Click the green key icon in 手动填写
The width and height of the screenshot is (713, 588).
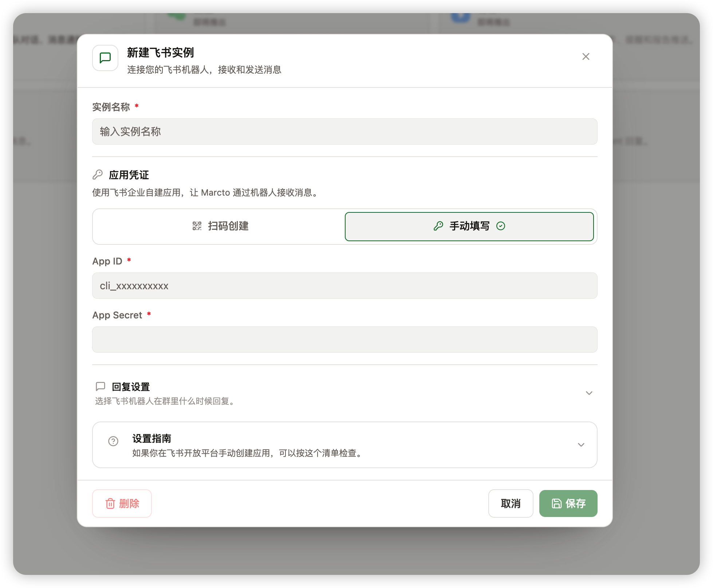pos(438,226)
